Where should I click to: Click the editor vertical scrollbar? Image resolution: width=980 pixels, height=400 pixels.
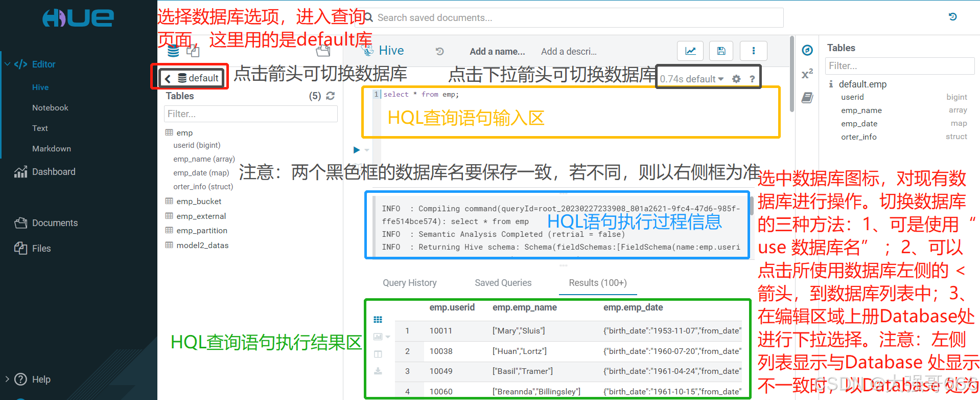[x=791, y=74]
